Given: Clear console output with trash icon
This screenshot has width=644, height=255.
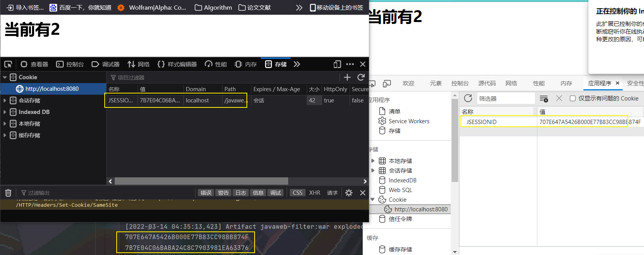Looking at the screenshot, I should tap(8, 193).
